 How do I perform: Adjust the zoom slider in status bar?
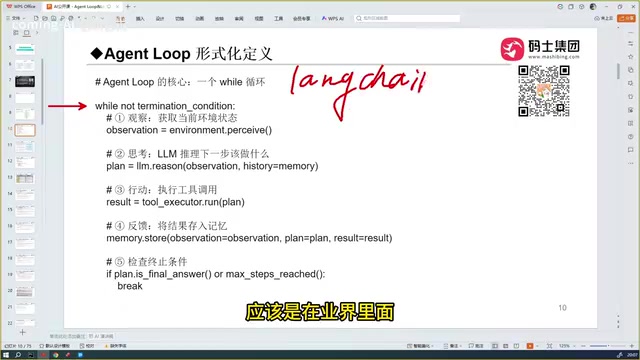point(607,346)
